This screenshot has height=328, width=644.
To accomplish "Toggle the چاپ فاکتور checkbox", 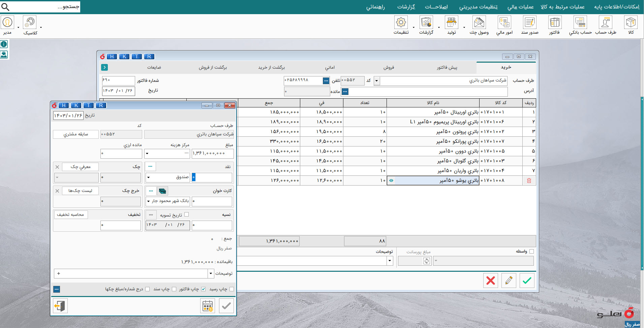I will point(203,289).
